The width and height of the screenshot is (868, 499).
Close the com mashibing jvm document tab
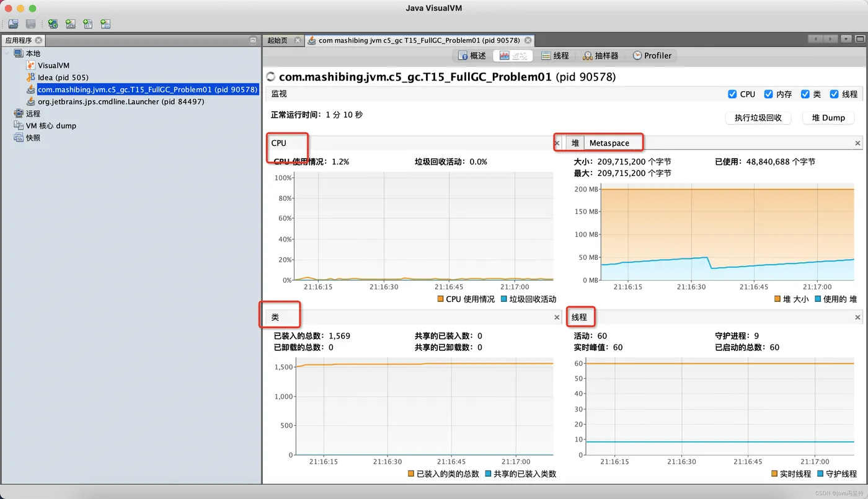click(x=529, y=40)
